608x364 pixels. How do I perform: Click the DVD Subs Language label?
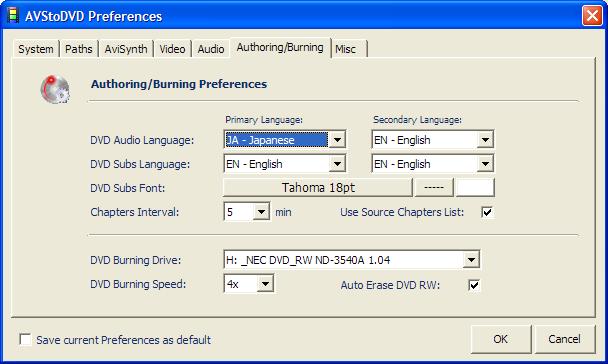tap(140, 164)
